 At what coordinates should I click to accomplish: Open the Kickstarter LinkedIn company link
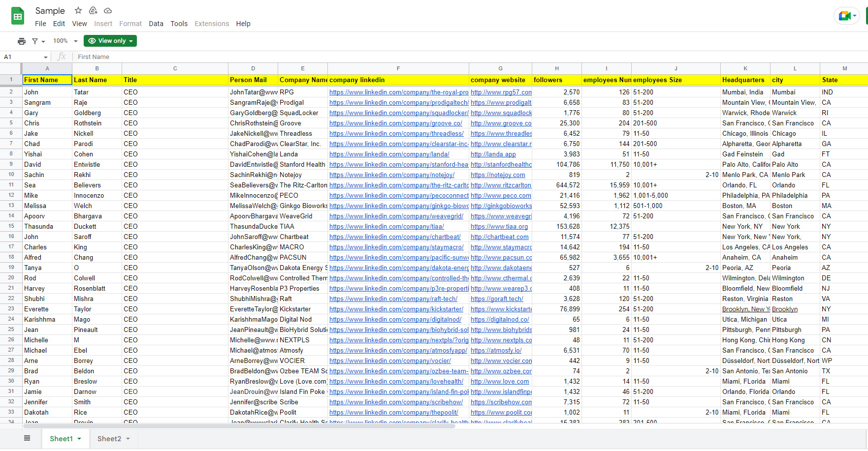(396, 309)
